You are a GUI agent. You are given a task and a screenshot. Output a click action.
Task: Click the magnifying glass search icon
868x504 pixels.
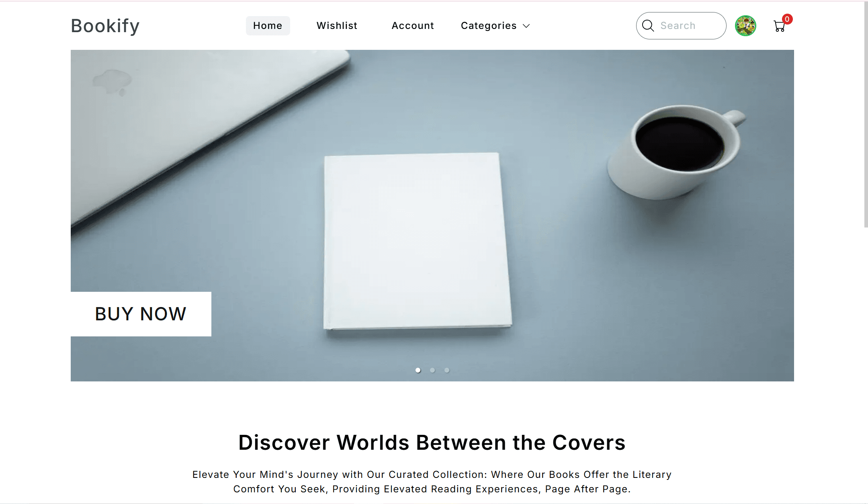pos(648,26)
